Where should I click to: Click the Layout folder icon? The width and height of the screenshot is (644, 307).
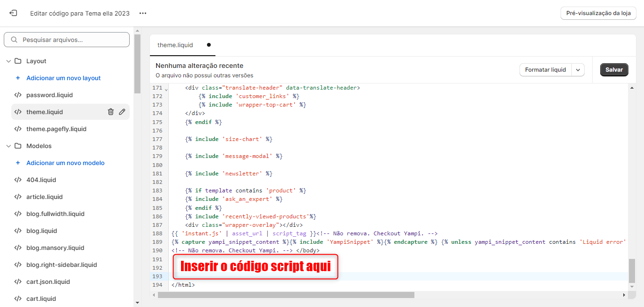(18, 61)
